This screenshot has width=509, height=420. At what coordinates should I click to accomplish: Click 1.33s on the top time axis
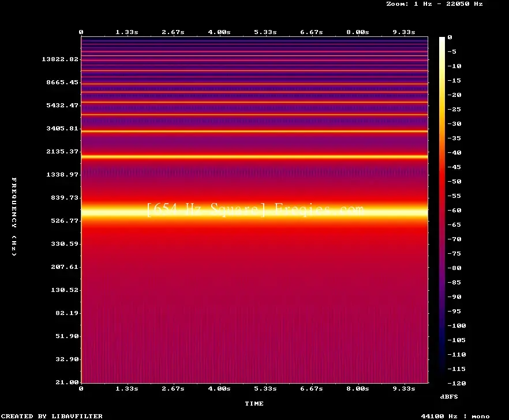click(x=127, y=32)
